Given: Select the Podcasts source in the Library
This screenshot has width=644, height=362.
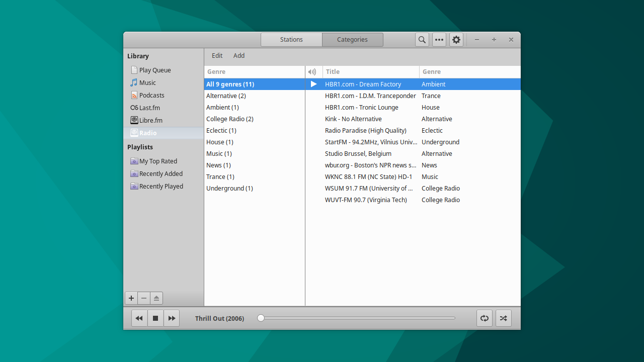Looking at the screenshot, I should pyautogui.click(x=151, y=95).
